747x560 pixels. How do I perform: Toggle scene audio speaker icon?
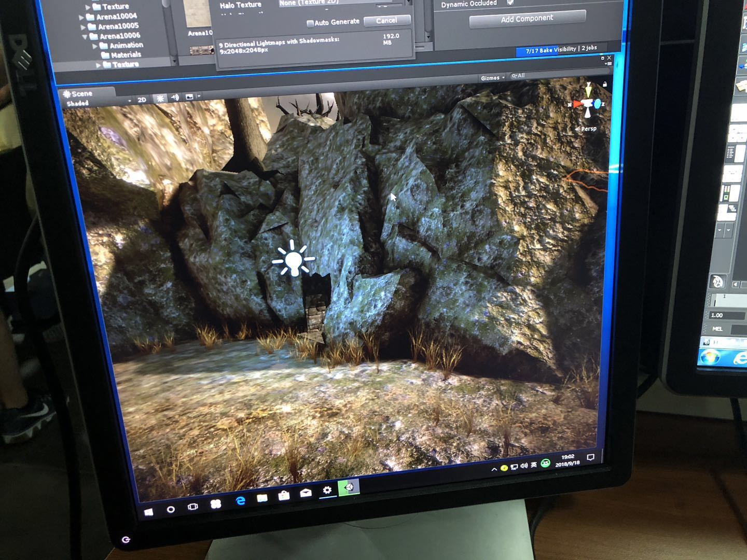click(175, 97)
